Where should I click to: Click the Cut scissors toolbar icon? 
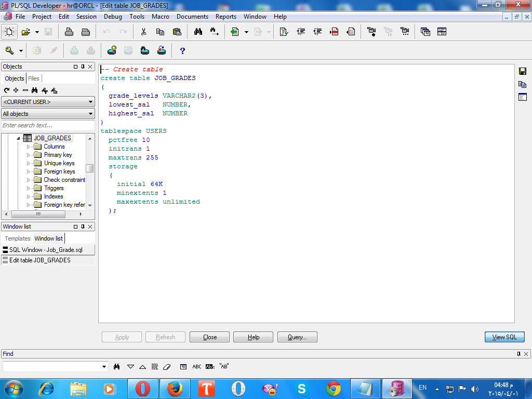(x=143, y=32)
